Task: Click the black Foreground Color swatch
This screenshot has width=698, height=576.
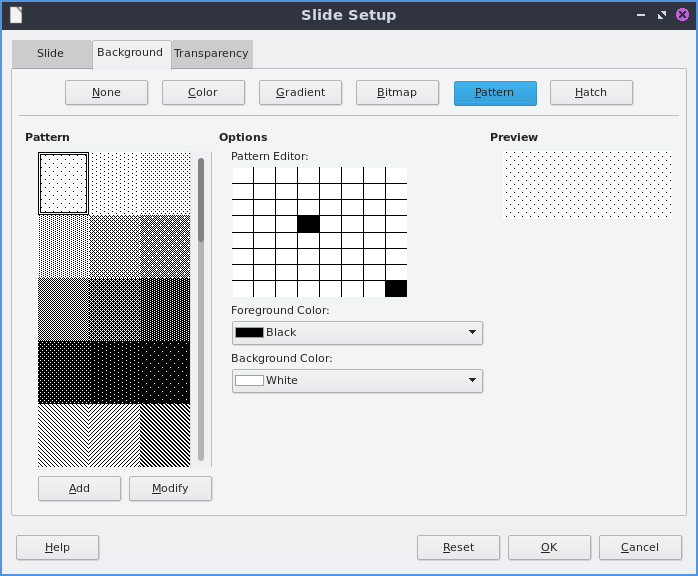Action: tap(249, 333)
